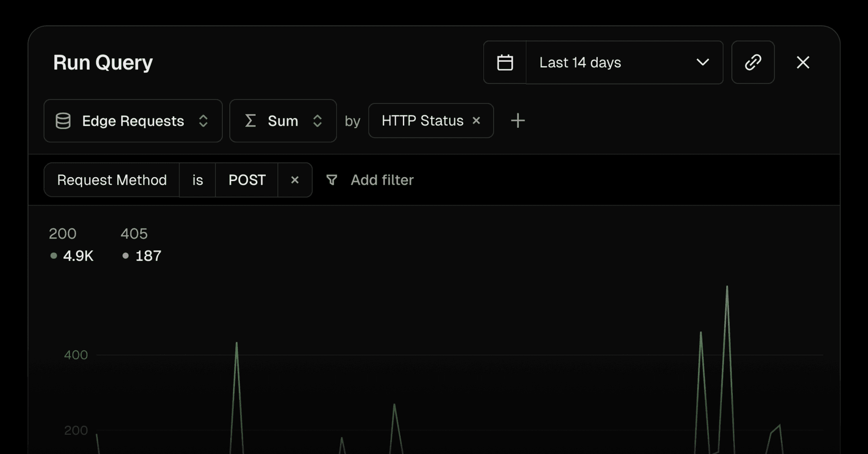The height and width of the screenshot is (454, 868).
Task: Remove the Request Method POST filter
Action: pyautogui.click(x=295, y=180)
